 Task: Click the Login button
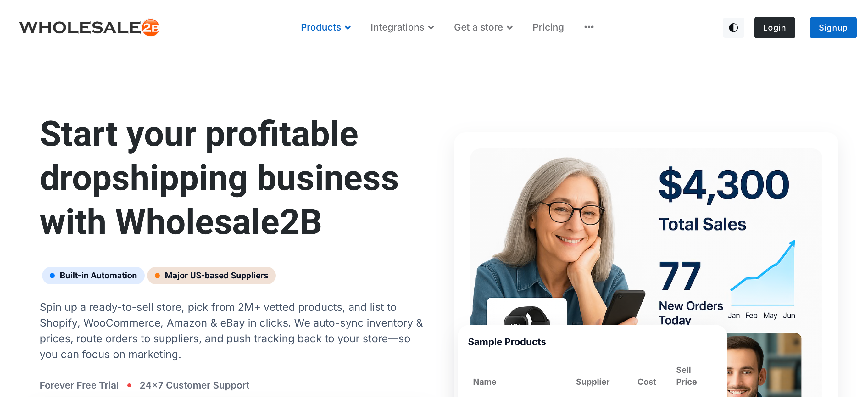[x=774, y=28]
